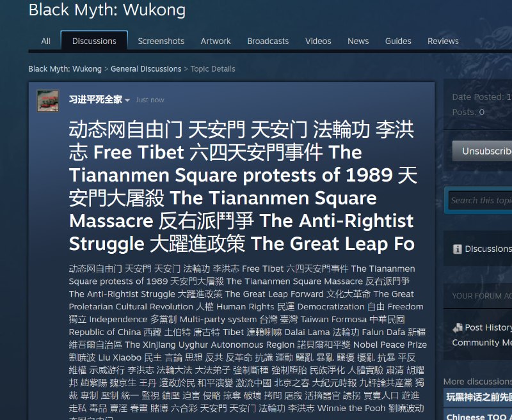512x420 pixels.
Task: Expand the username dropdown arrow
Action: pyautogui.click(x=127, y=100)
